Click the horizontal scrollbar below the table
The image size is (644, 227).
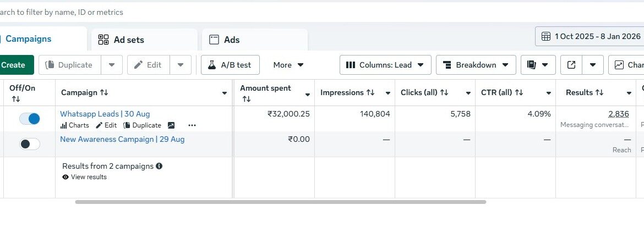click(x=281, y=202)
